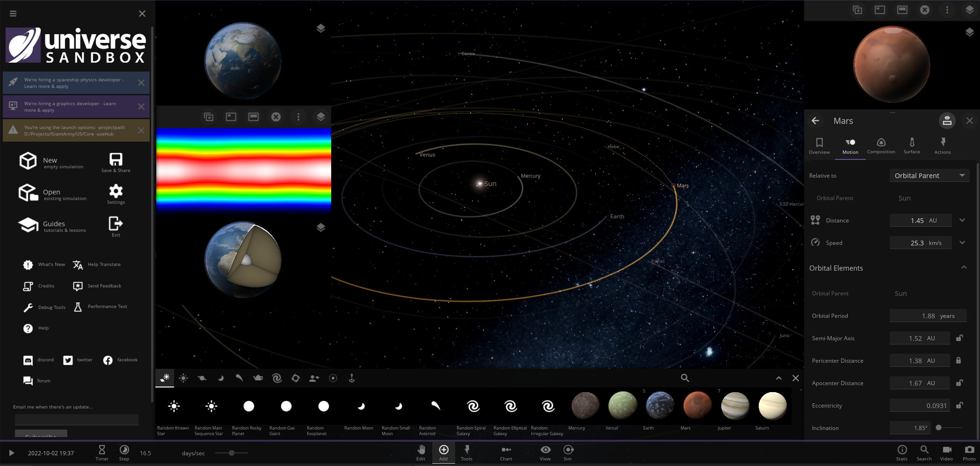The width and height of the screenshot is (980, 466).
Task: Click the Exit icon
Action: [x=116, y=223]
